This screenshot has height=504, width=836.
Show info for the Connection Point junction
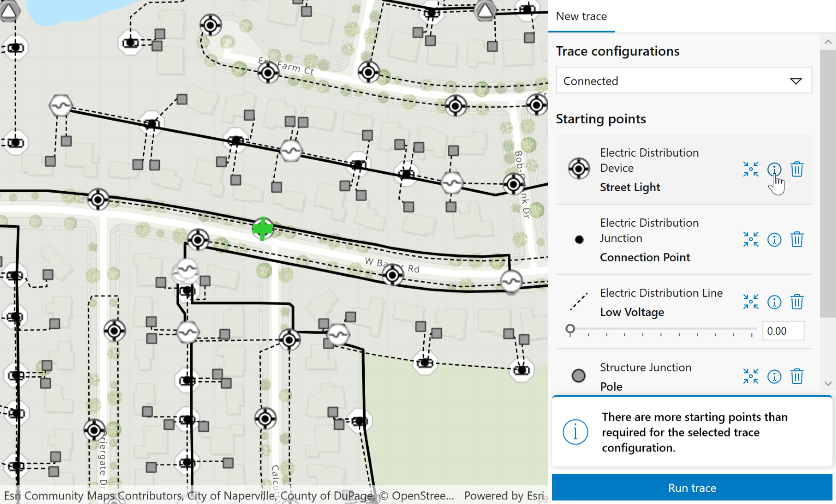click(x=774, y=239)
